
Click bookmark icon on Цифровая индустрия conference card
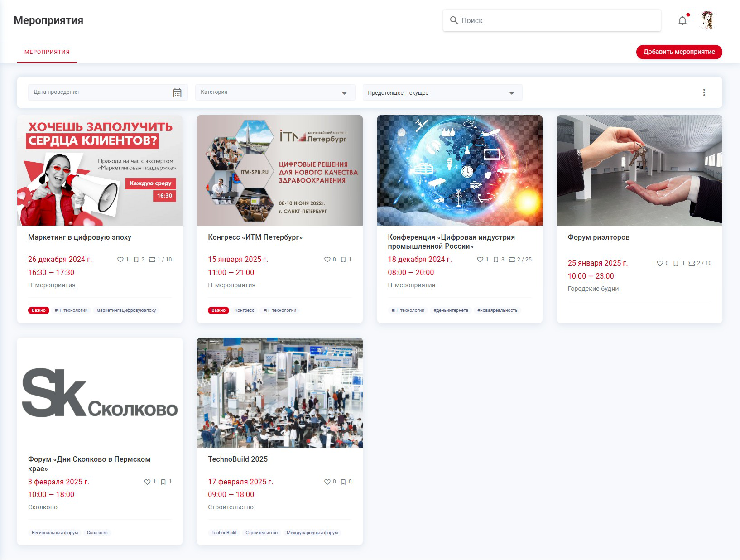coord(496,260)
